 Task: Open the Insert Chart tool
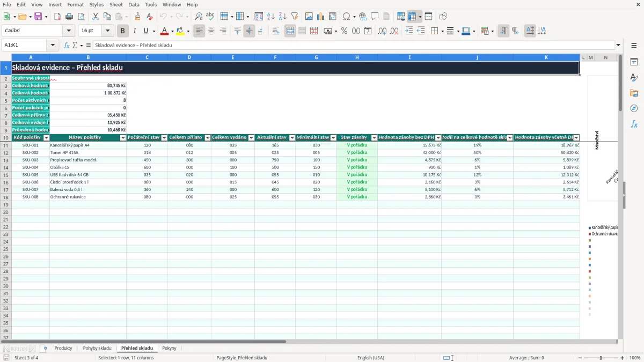point(321,17)
